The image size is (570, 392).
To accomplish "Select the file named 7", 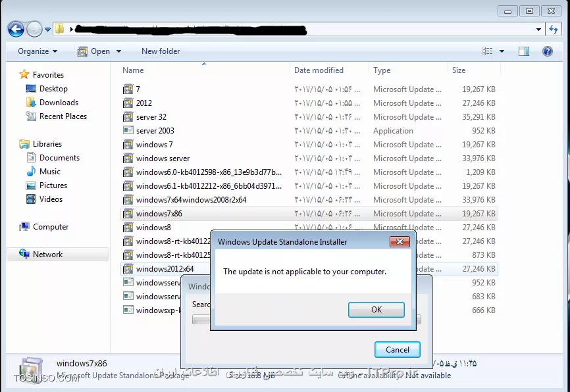I will coord(138,89).
